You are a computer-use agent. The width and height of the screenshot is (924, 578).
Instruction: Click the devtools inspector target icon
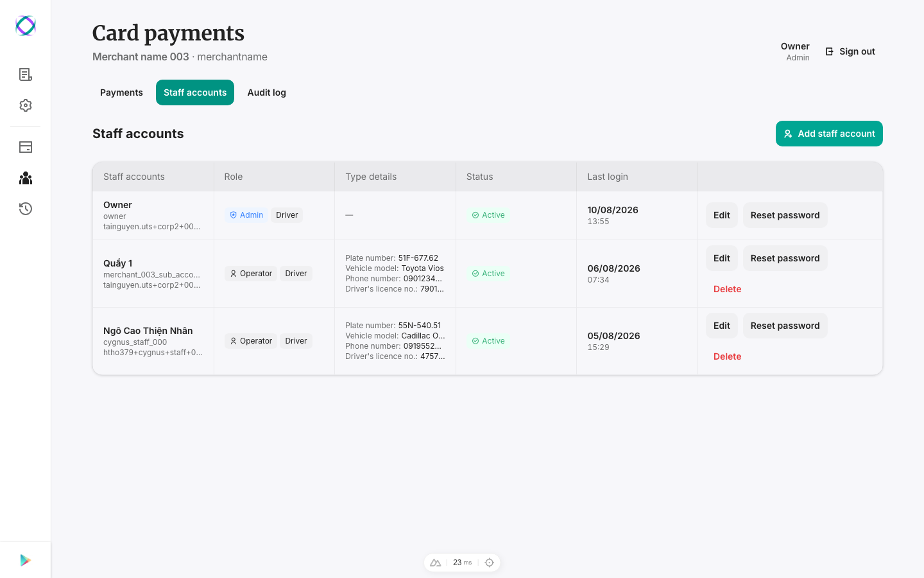point(490,563)
